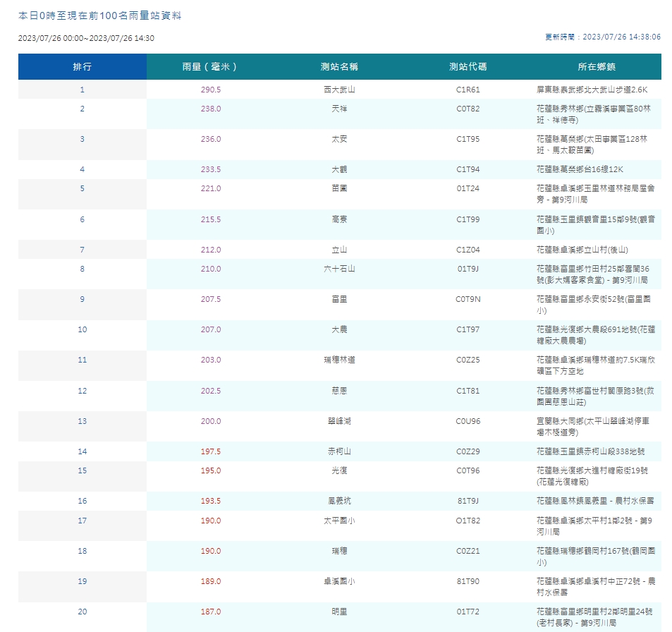Viewport: 672px width, 632px height.
Task: Click rainfall value 215.5
Action: (x=211, y=219)
